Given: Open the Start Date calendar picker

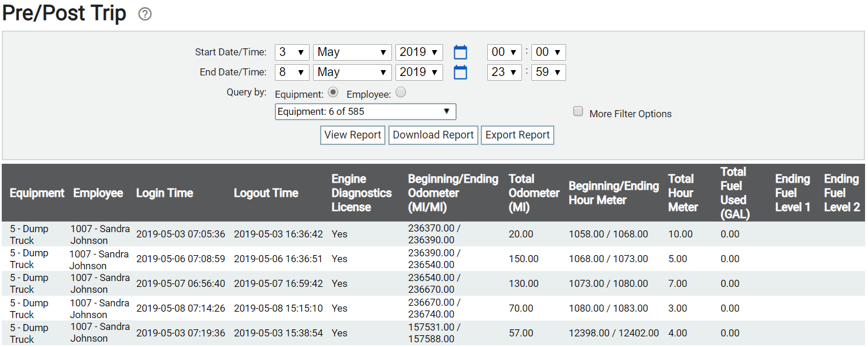Looking at the screenshot, I should [x=460, y=52].
